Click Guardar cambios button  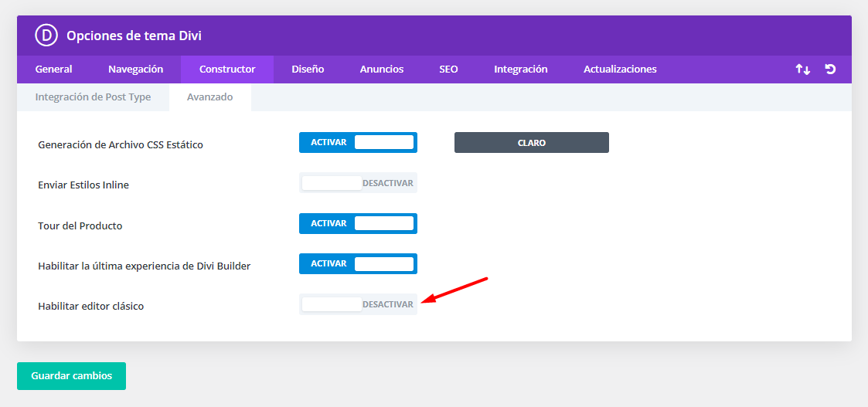pyautogui.click(x=71, y=376)
